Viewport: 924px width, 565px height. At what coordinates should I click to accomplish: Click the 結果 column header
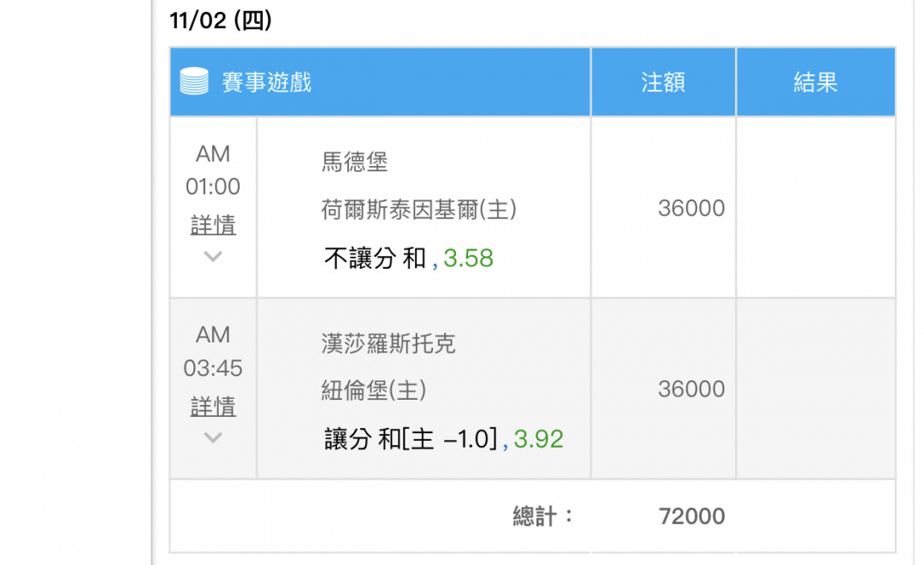(815, 82)
